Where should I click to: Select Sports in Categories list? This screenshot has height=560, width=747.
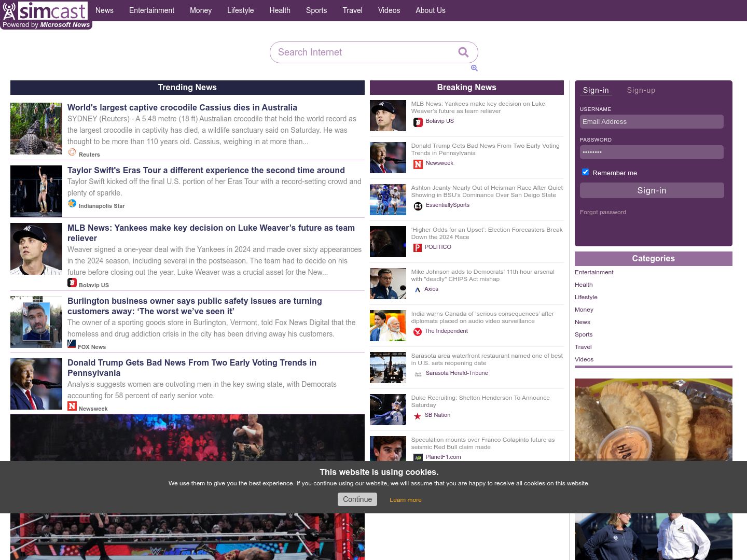pos(584,334)
